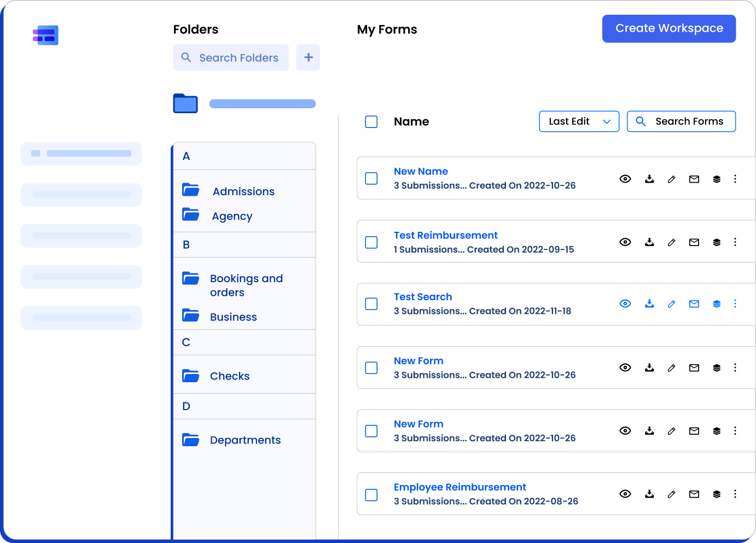Open the Checks folder
Screen dimensions: 756x543
click(230, 376)
